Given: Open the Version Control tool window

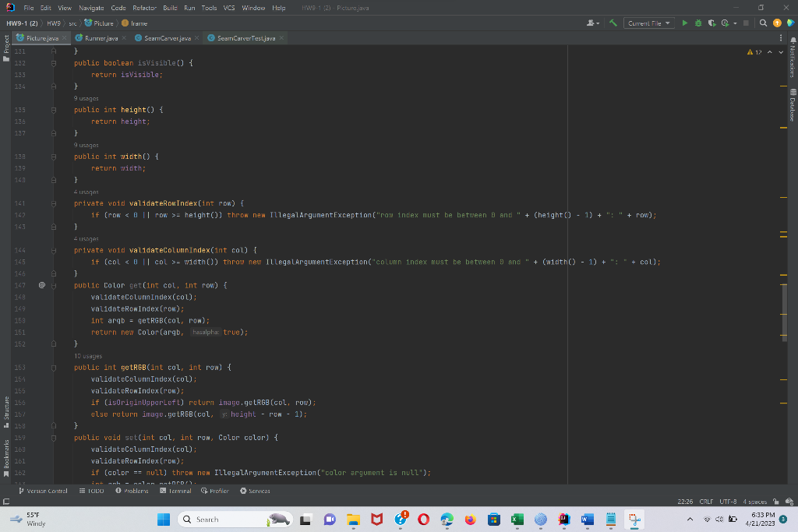Looking at the screenshot, I should tap(43, 491).
